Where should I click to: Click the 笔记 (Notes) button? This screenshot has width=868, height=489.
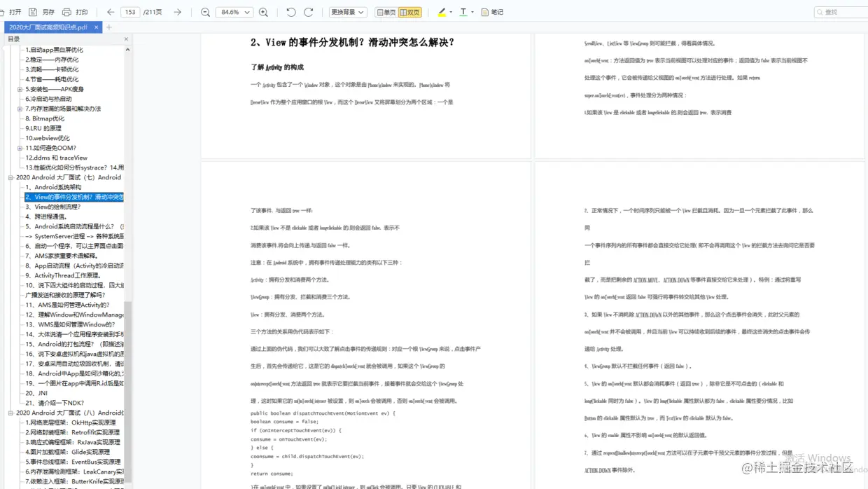(492, 12)
